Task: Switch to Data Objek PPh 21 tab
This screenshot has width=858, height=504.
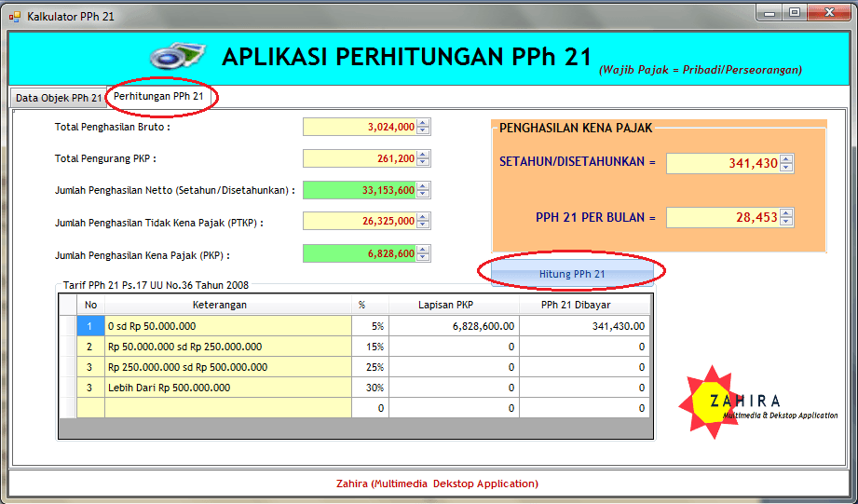Action: pyautogui.click(x=58, y=97)
